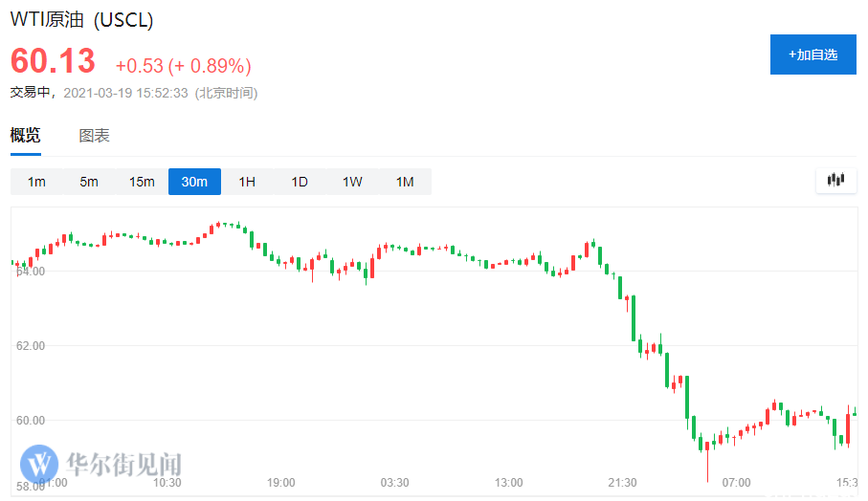Select the 1m interval
Screen dimensions: 868x501
(x=36, y=182)
